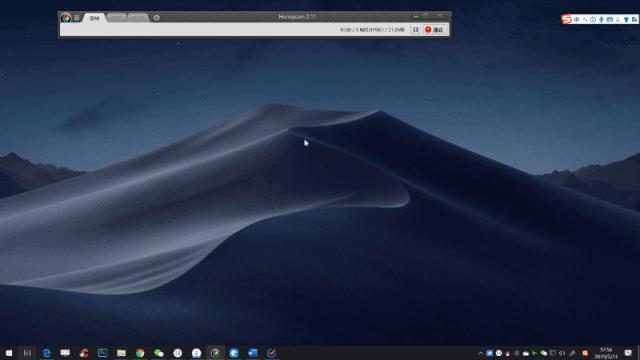Click the red music app taskbar icon
Image resolution: width=640 pixels, height=360 pixels.
[84, 353]
